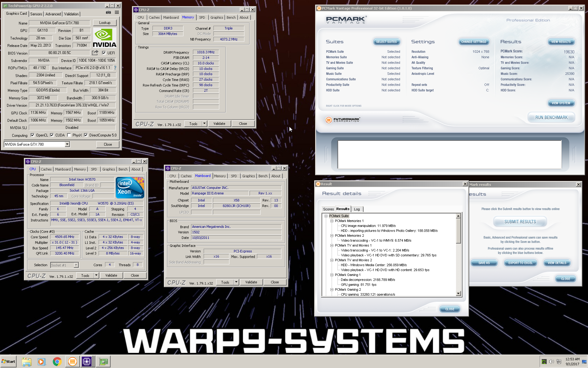The image size is (588, 368).
Task: Open Caches tab in CPU-Z CPU window
Action: (46, 169)
